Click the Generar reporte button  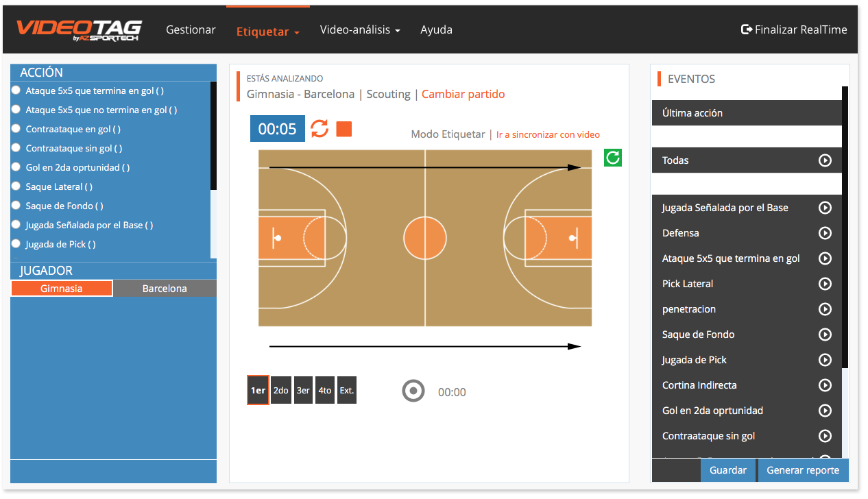point(802,470)
